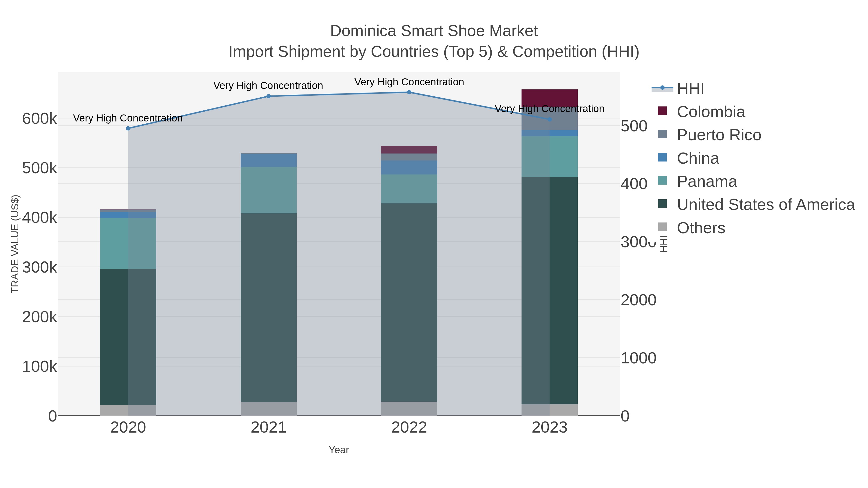Toggle the Panama legend entry

(698, 181)
